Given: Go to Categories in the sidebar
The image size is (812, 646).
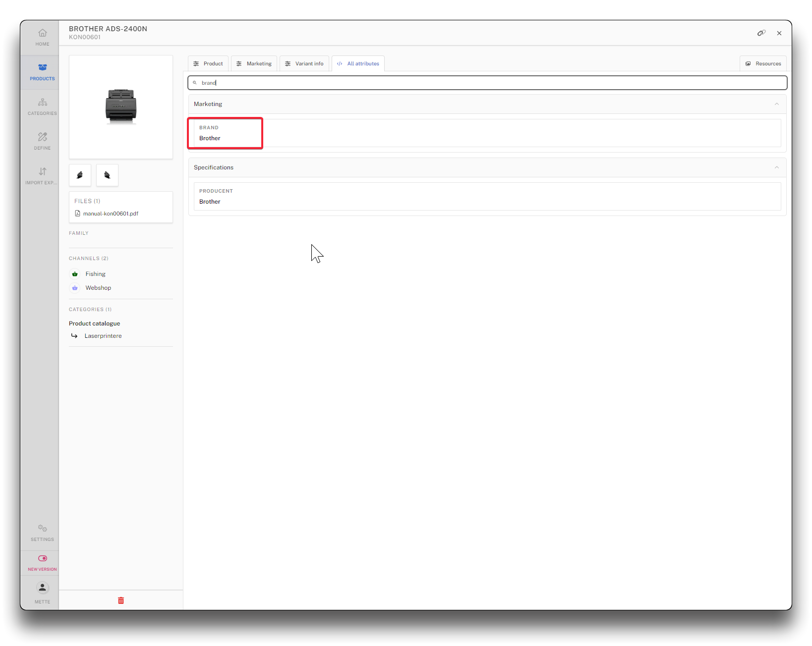Looking at the screenshot, I should (x=42, y=107).
